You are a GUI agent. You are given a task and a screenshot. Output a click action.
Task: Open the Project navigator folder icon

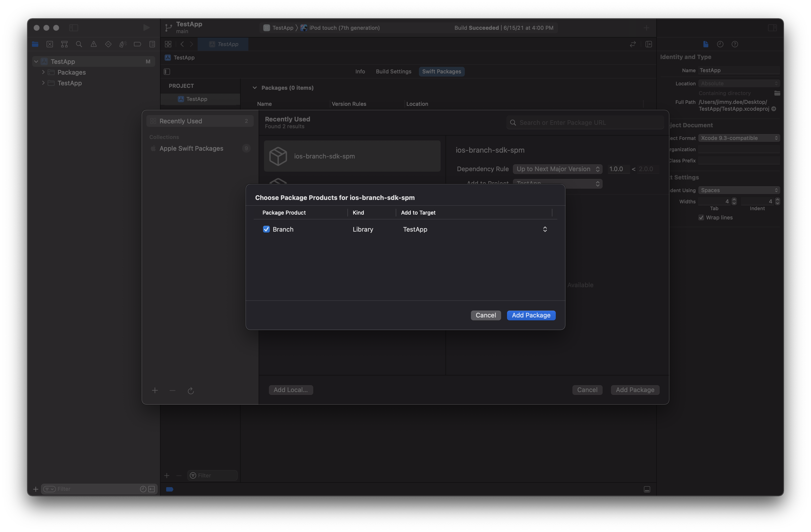coord(35,44)
